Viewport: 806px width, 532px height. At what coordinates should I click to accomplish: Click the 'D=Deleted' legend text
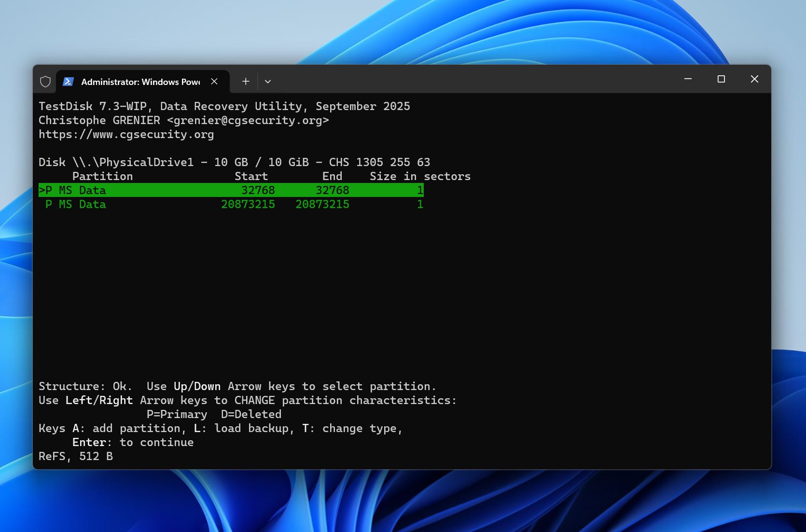click(251, 414)
